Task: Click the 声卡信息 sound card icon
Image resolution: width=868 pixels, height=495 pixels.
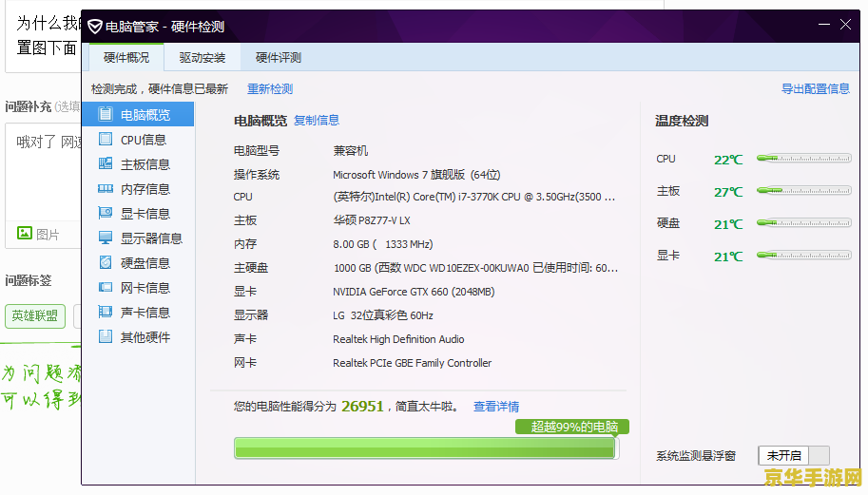Action: coord(106,312)
